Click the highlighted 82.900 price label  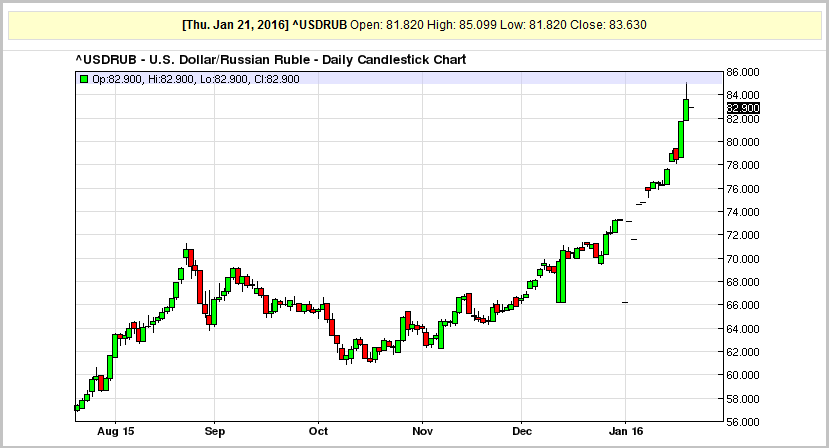coord(743,108)
